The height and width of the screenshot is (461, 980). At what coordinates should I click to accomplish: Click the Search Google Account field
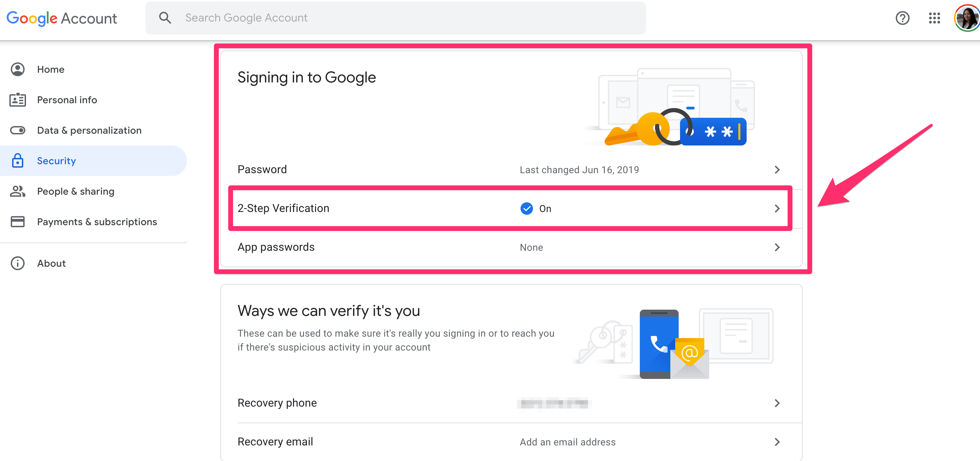[396, 18]
